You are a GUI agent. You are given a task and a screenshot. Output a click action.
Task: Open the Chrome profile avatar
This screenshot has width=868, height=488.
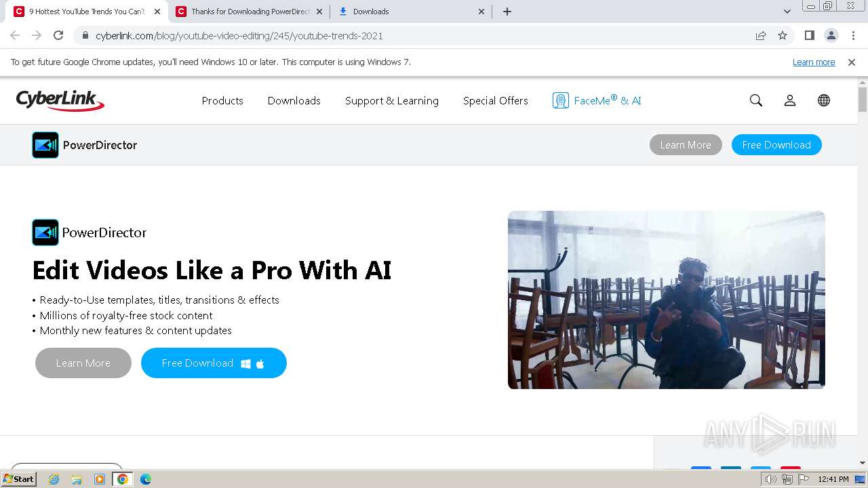point(831,36)
